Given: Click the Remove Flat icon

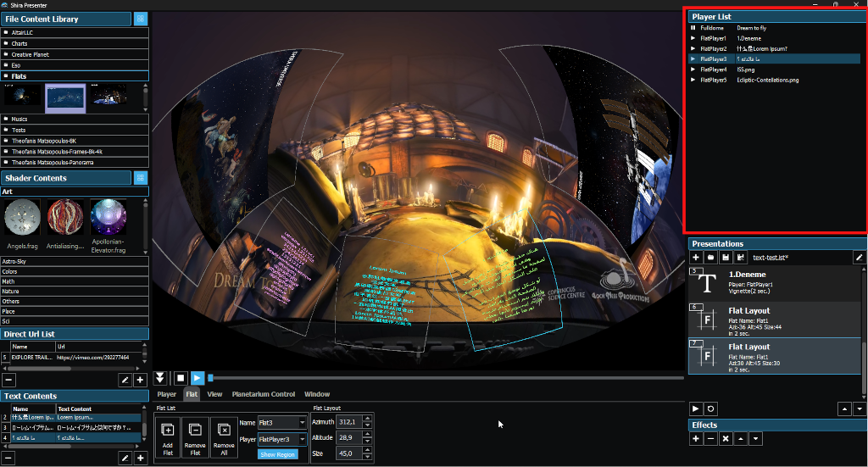Looking at the screenshot, I should point(195,437).
